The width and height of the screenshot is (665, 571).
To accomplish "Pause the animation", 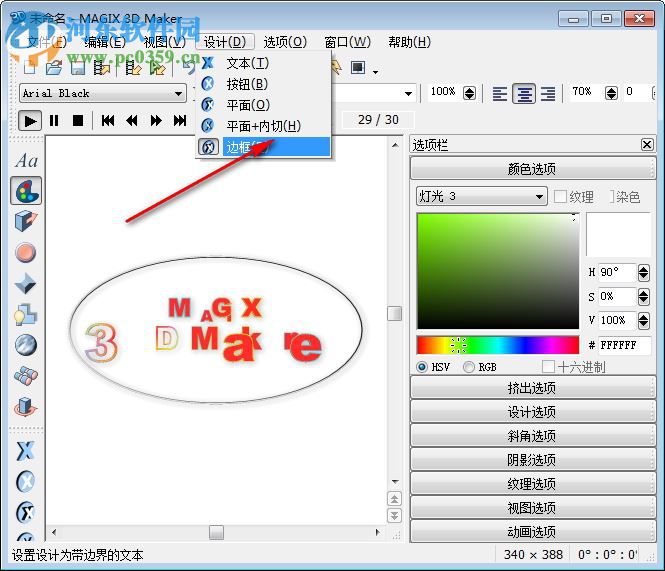I will point(54,121).
